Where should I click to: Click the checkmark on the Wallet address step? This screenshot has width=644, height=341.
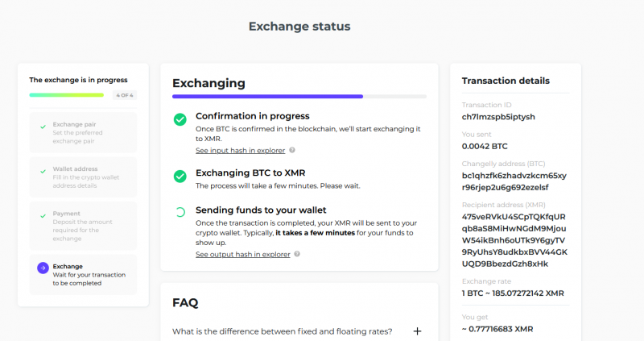[x=42, y=170]
